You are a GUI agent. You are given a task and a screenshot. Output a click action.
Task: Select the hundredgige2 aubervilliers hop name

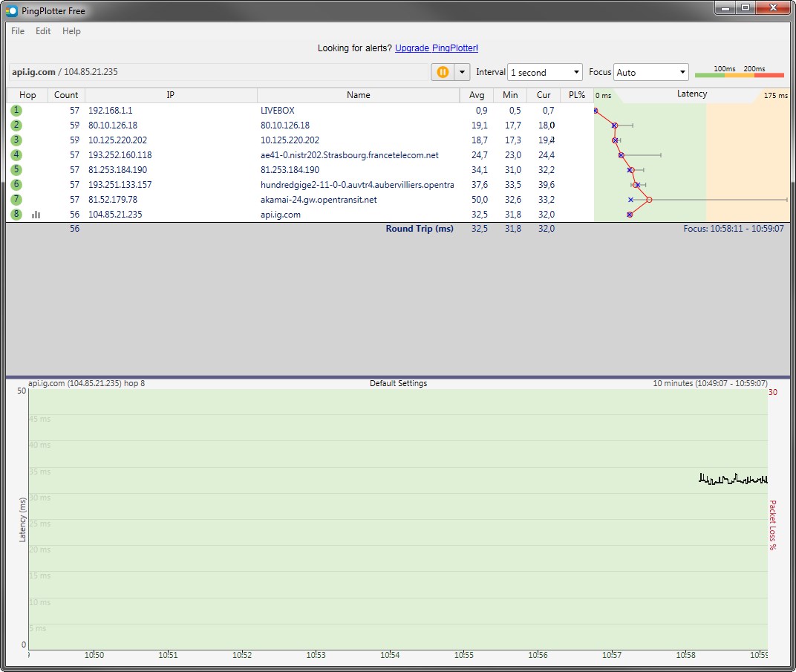point(357,185)
